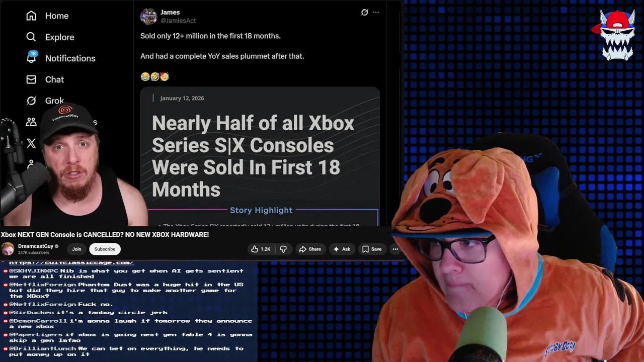Open Notifications bell with 18 badge
The height and width of the screenshot is (362, 644).
tap(31, 57)
